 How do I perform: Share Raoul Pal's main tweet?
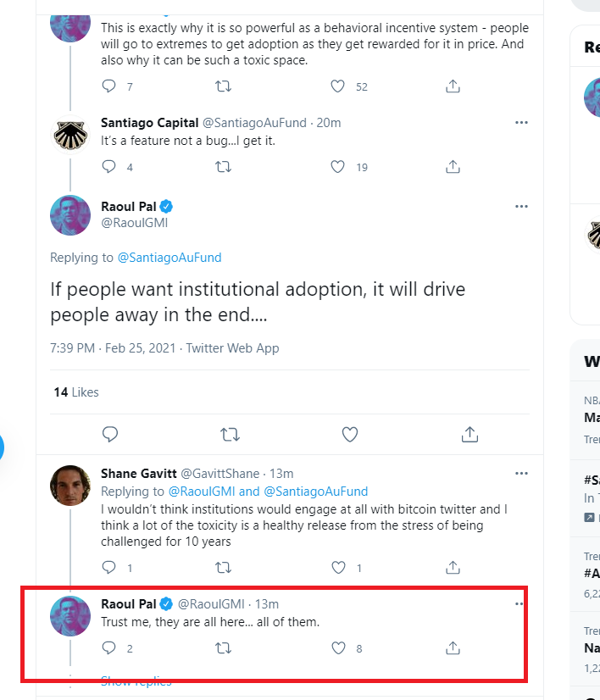pyautogui.click(x=469, y=434)
